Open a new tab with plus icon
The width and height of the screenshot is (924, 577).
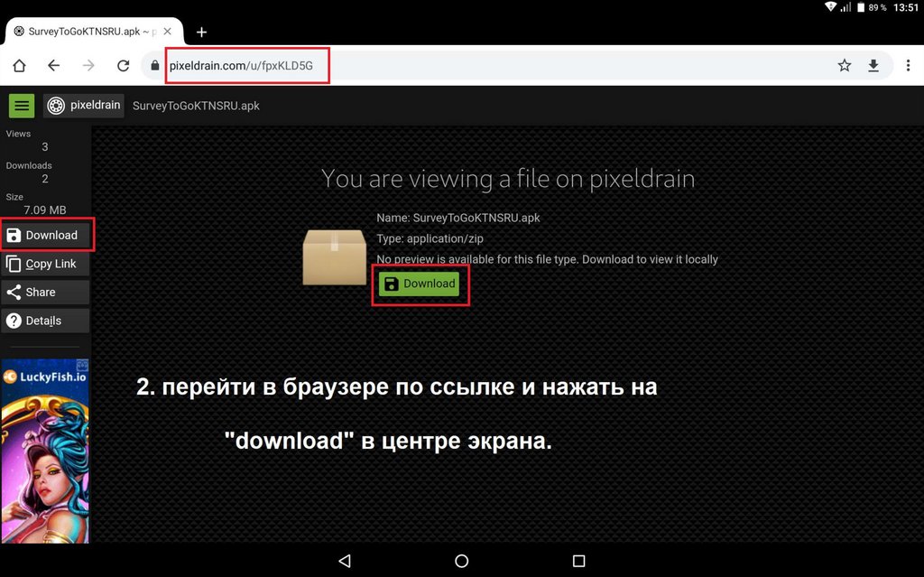[x=201, y=32]
